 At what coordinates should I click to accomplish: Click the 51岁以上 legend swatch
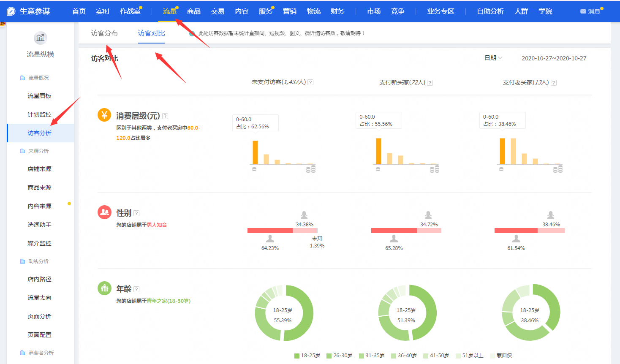click(x=458, y=356)
